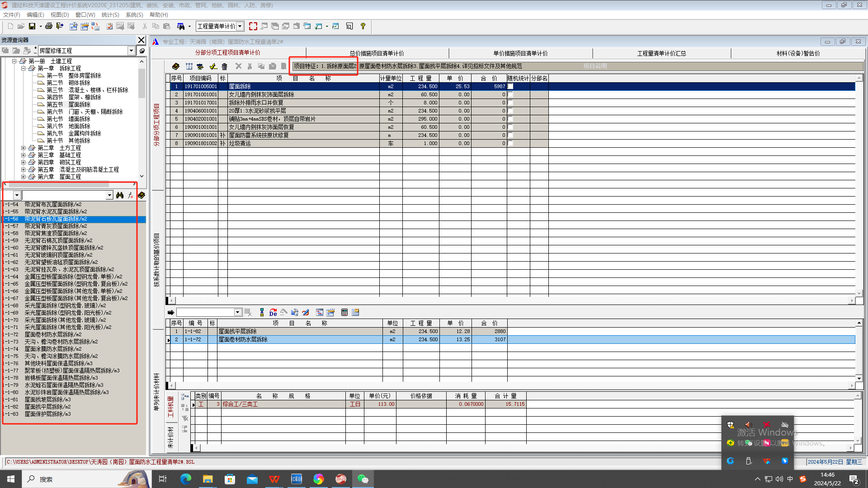Screen dimensions: 868x488
Task: Toggle 随机统计 checkbox for 垃圾清运 row
Action: point(510,143)
